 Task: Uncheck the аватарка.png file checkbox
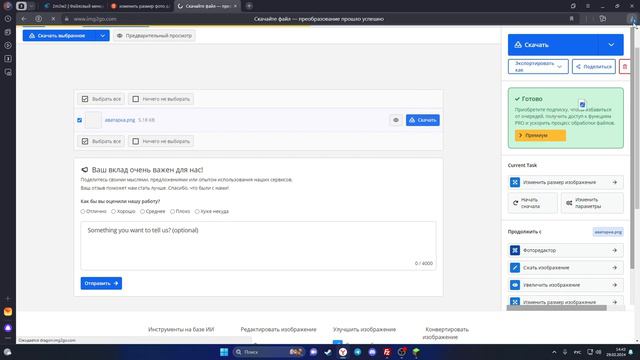click(80, 120)
